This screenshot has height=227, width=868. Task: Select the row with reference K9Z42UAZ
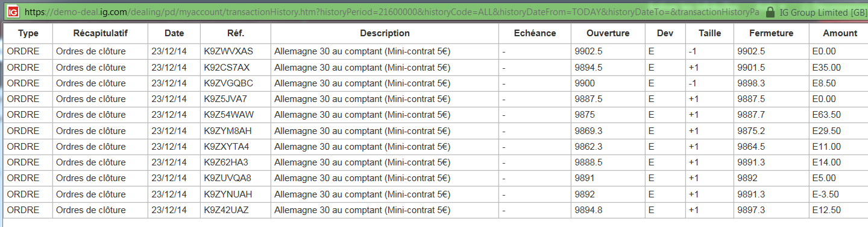point(436,209)
